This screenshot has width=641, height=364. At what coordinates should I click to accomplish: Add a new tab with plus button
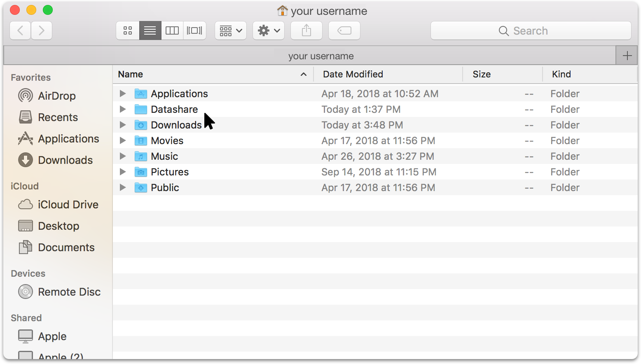(x=627, y=56)
